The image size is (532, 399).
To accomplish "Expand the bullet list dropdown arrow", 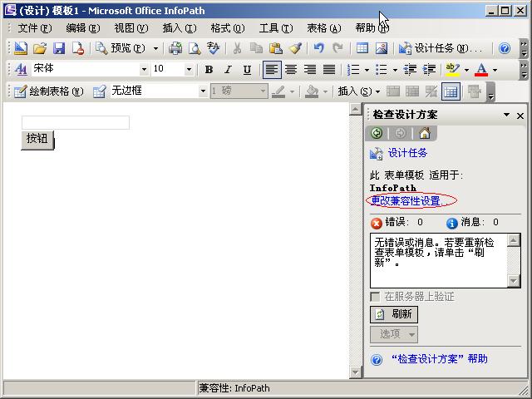I will [x=395, y=70].
